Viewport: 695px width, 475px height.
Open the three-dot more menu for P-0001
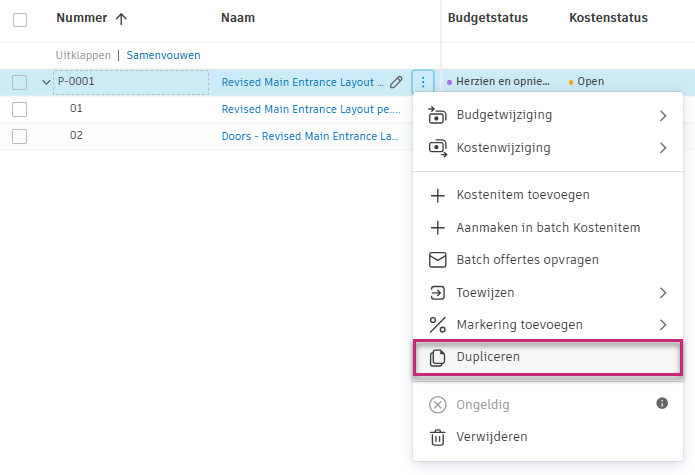pyautogui.click(x=423, y=82)
